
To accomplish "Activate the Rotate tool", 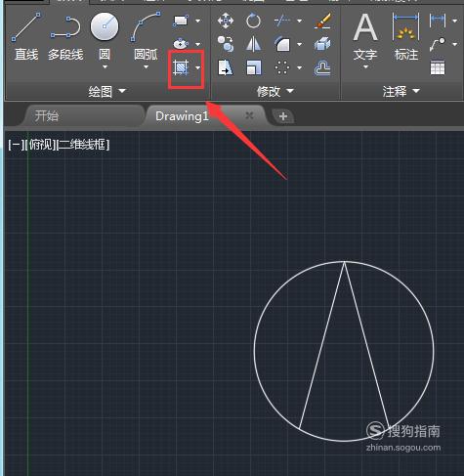I will pos(253,21).
